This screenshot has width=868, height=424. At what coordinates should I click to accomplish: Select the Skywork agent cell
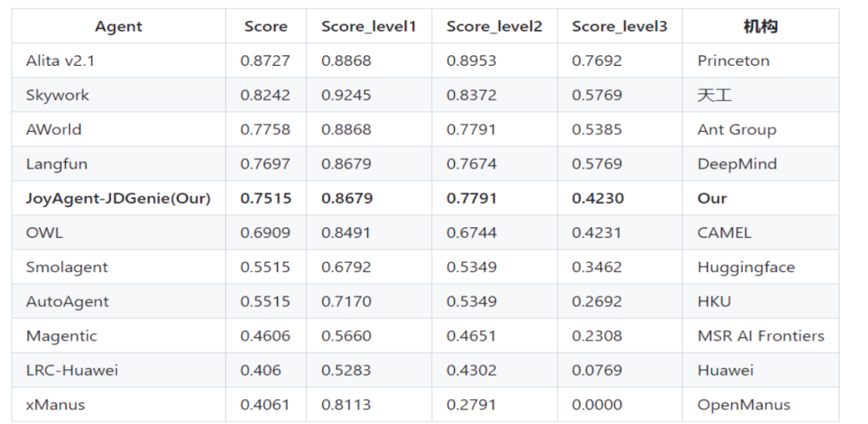tap(118, 95)
